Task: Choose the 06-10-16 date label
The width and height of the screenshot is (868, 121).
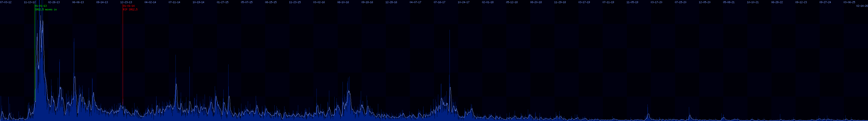Action: click(343, 2)
